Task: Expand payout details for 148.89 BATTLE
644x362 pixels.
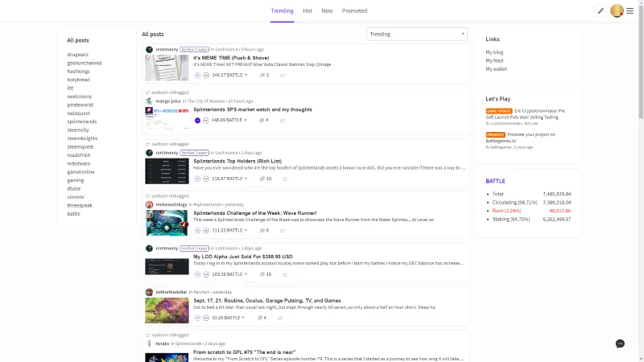Action: (229, 120)
